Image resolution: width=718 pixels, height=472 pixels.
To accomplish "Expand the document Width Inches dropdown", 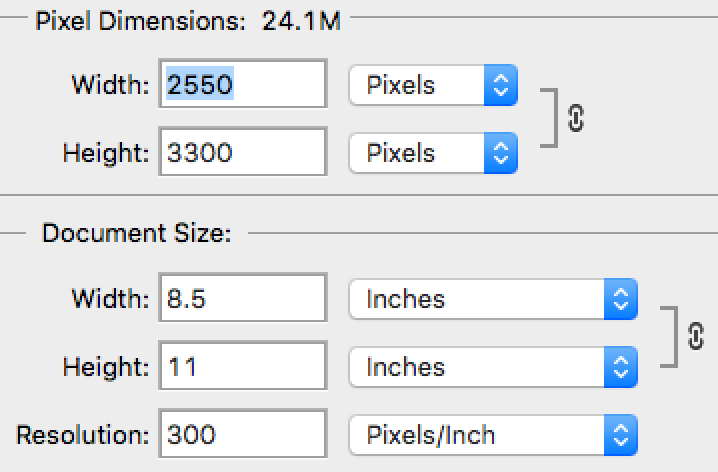I will (x=492, y=299).
